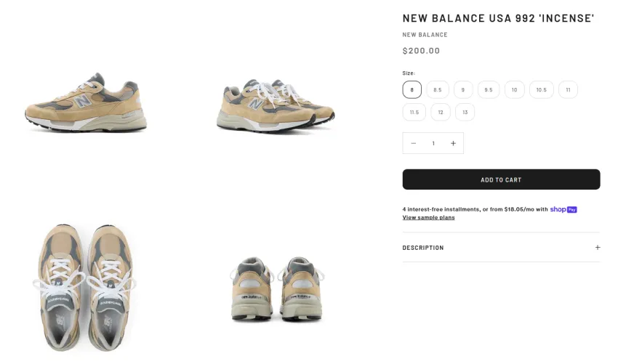Viewport: 618px width, 364px height.
Task: Click the quantity number field
Action: click(x=433, y=143)
